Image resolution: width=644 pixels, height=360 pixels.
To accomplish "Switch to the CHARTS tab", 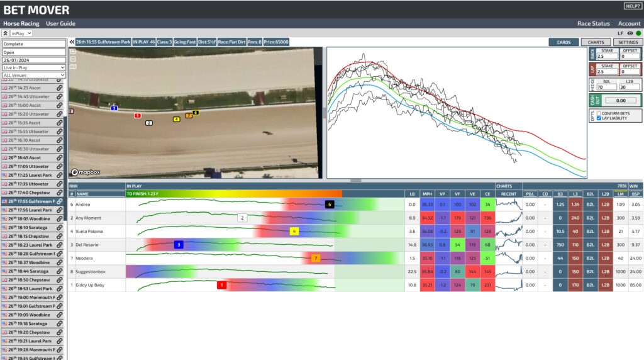I will 596,42.
